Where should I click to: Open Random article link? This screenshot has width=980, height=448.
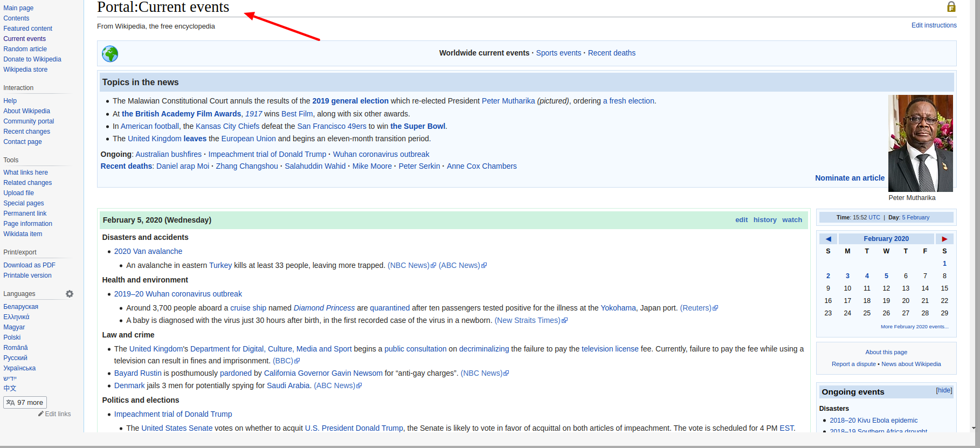25,49
